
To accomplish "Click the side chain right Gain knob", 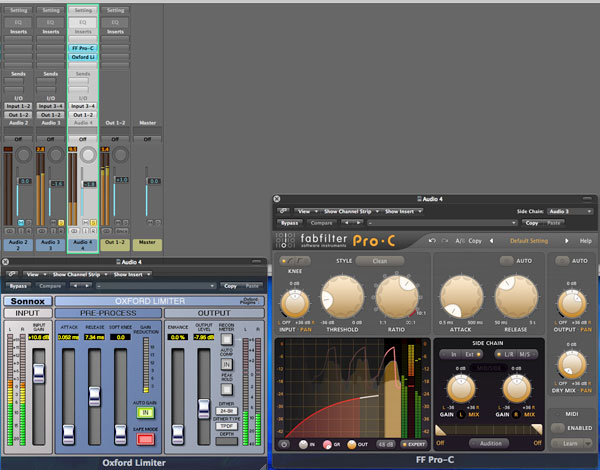I will pos(516,388).
